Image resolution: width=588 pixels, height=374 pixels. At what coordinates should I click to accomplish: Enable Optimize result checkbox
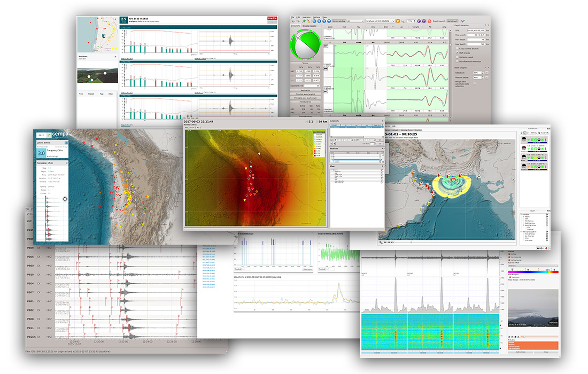[457, 57]
